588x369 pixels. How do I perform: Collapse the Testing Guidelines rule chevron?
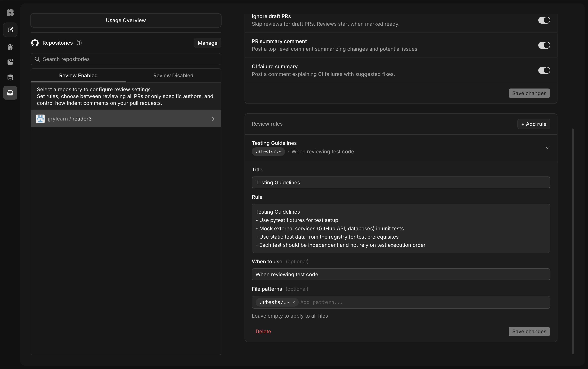pos(548,148)
